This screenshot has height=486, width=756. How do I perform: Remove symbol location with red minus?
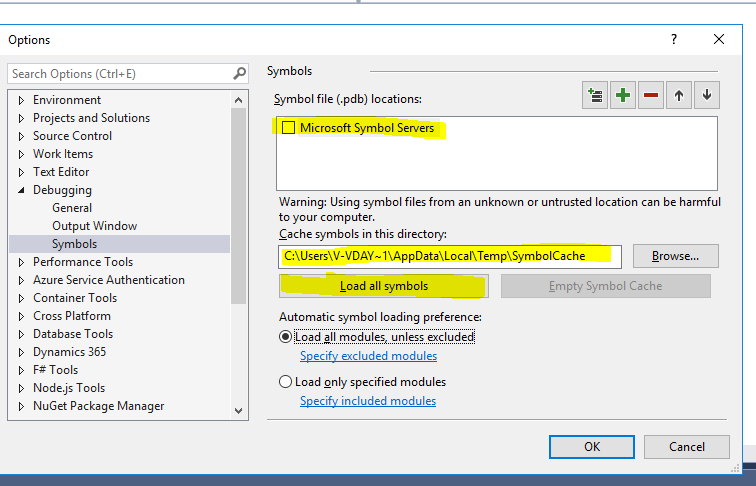[x=650, y=95]
